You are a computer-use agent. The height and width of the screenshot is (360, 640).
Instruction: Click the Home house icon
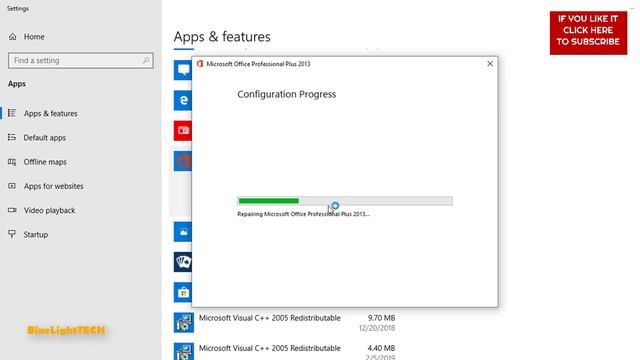tap(13, 37)
